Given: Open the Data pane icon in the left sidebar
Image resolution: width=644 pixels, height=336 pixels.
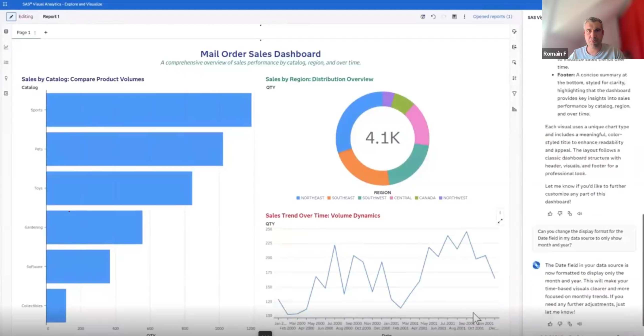Looking at the screenshot, I should (x=6, y=31).
